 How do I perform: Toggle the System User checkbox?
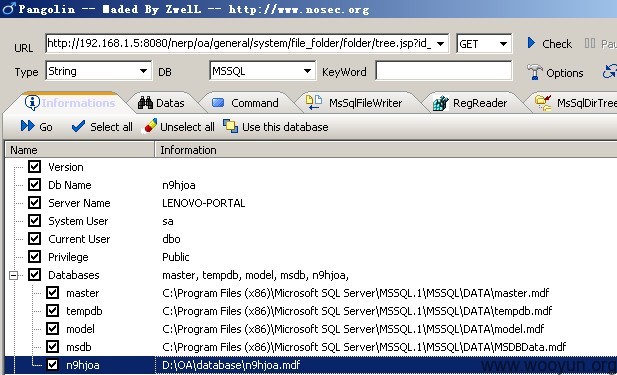34,221
